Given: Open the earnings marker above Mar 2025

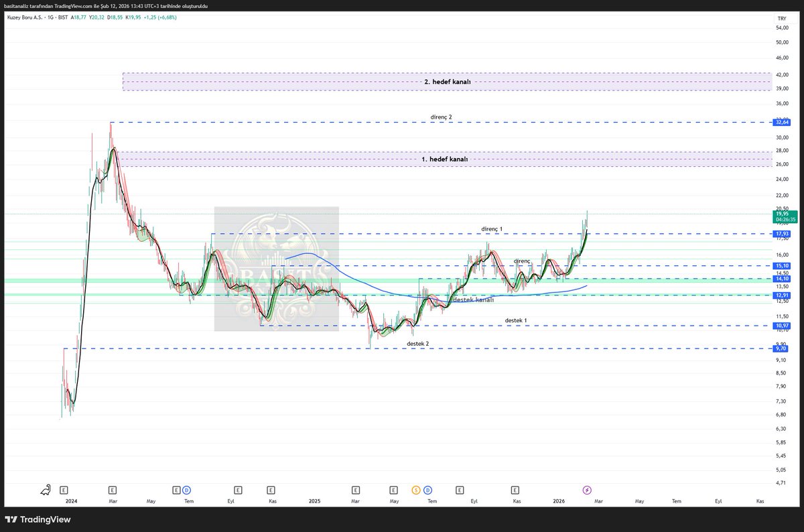Looking at the screenshot, I should pyautogui.click(x=356, y=490).
